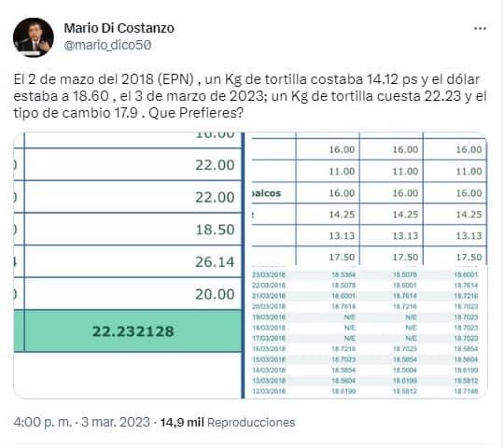Select the tweet text about tortilla prices
Image resolution: width=504 pixels, height=448 pixels.
(250, 96)
